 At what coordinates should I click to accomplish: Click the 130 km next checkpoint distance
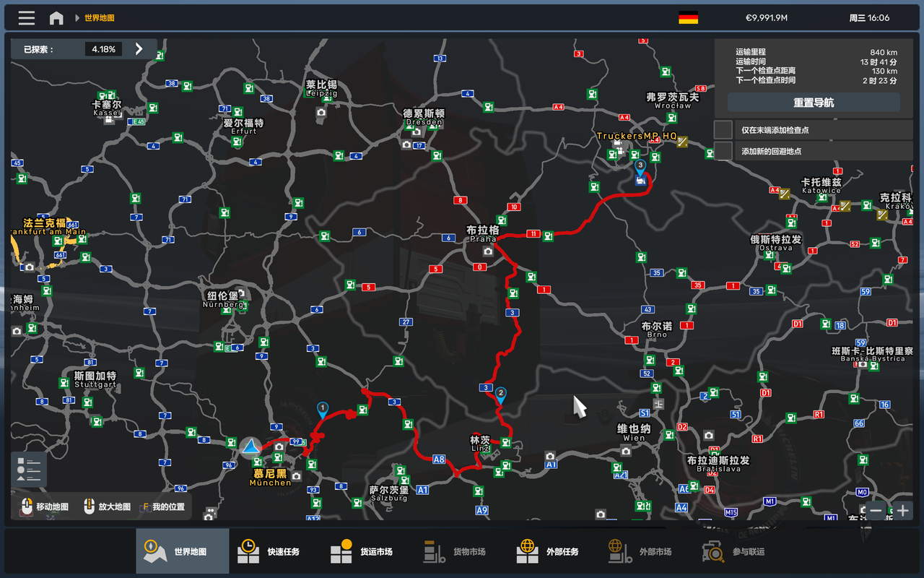tap(884, 71)
